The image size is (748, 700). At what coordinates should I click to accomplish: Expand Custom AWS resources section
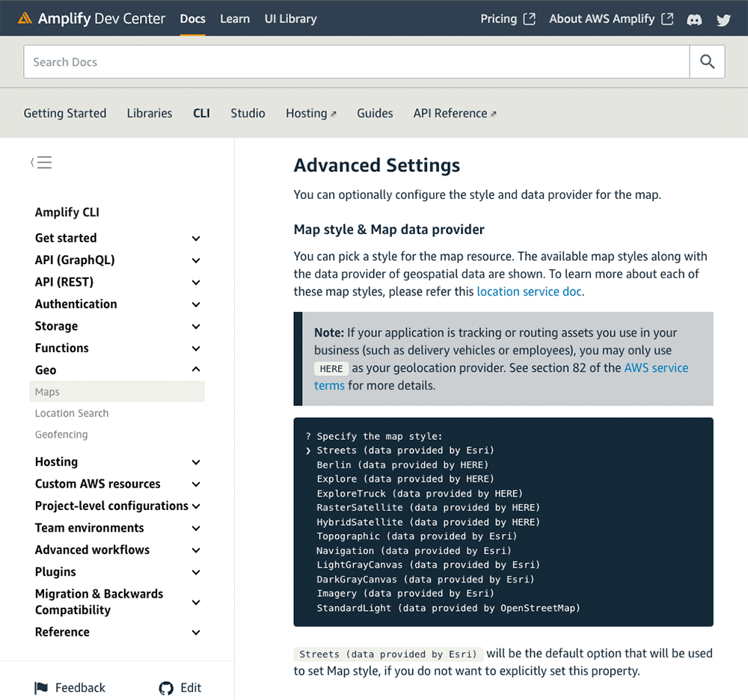pos(195,484)
